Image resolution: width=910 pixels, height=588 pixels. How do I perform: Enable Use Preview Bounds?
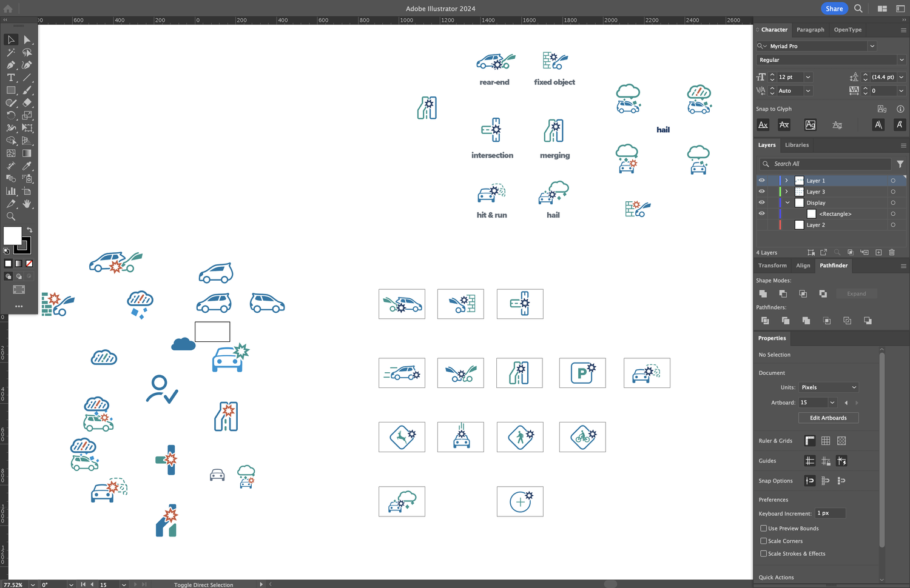pyautogui.click(x=763, y=528)
